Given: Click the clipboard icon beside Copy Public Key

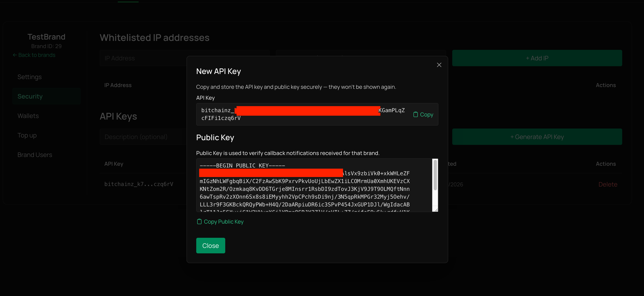Looking at the screenshot, I should 199,222.
